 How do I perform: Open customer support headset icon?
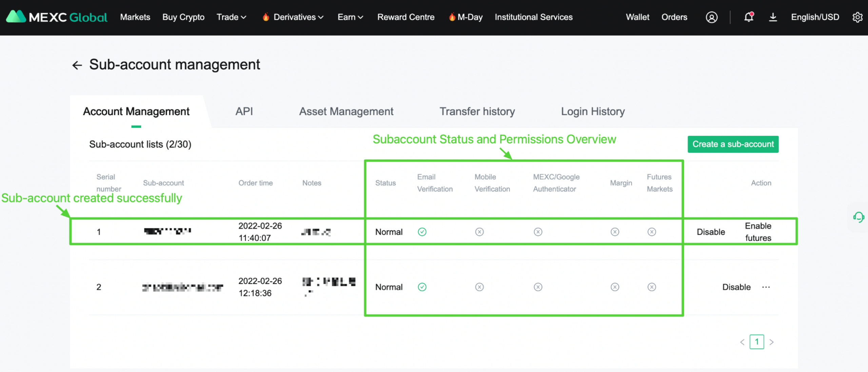click(x=858, y=217)
